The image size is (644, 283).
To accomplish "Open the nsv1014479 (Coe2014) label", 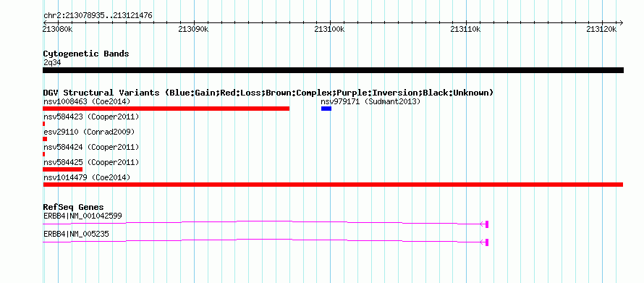I will click(x=87, y=177).
